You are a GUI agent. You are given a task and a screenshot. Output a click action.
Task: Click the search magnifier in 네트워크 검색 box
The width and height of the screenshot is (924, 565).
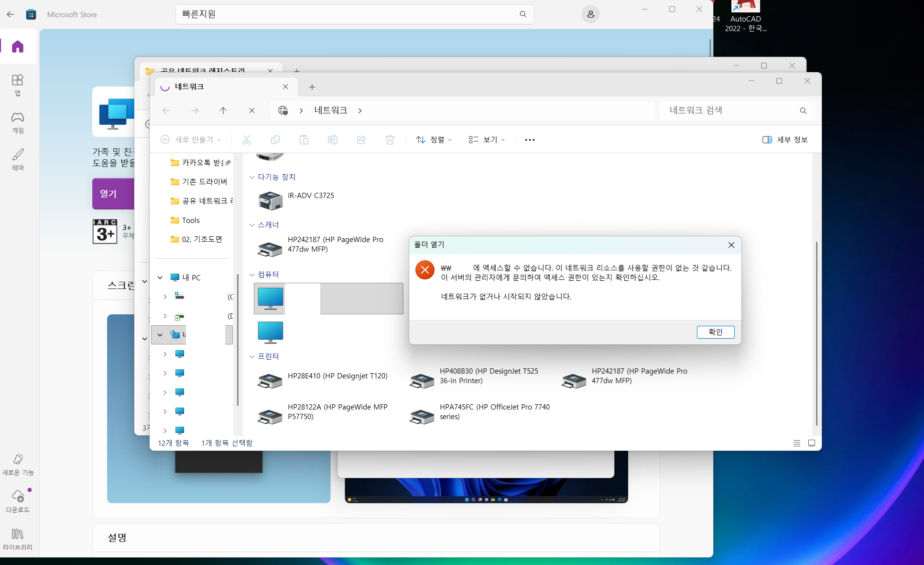tap(803, 111)
